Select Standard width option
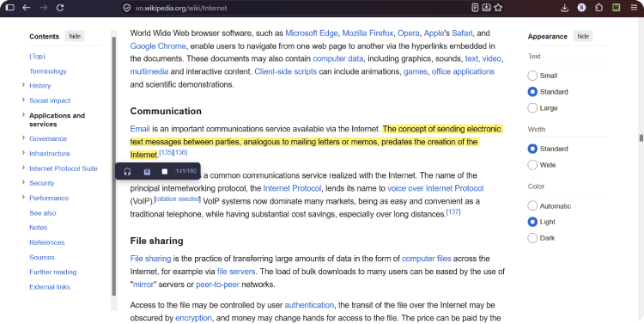The image size is (644, 324). click(x=532, y=149)
